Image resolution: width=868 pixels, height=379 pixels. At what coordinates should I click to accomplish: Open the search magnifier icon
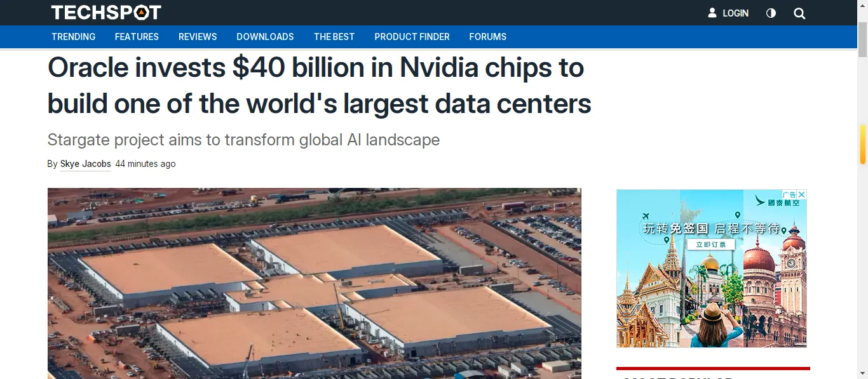(799, 13)
